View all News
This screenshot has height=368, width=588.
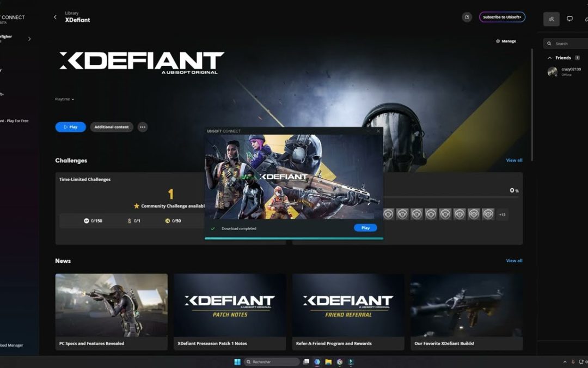click(x=514, y=261)
